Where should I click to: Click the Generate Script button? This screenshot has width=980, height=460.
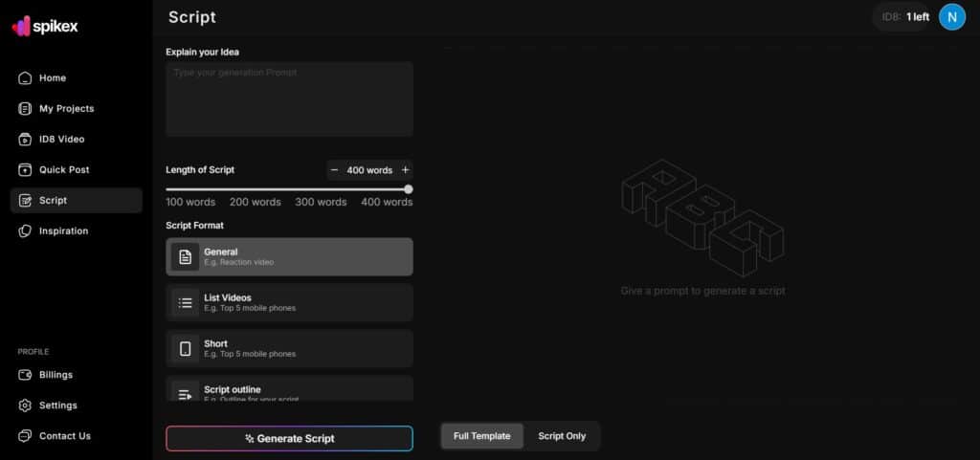pyautogui.click(x=289, y=439)
